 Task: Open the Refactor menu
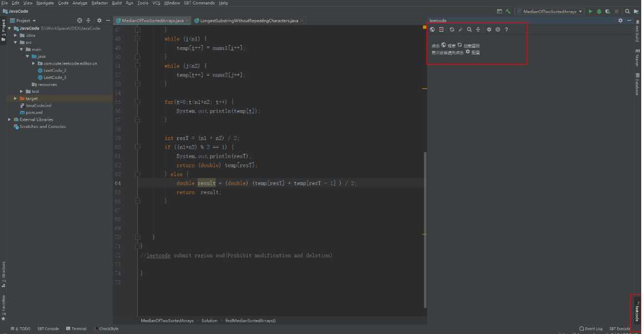pos(100,3)
